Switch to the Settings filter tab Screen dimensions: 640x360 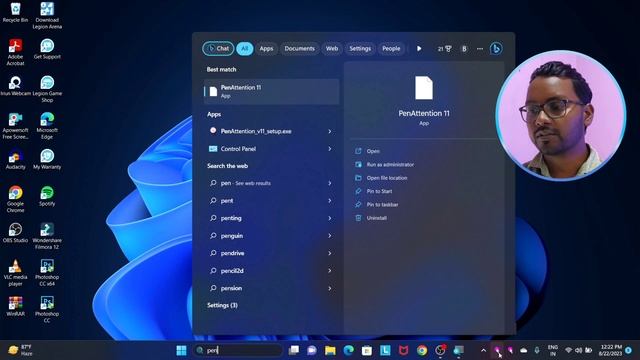tap(360, 49)
